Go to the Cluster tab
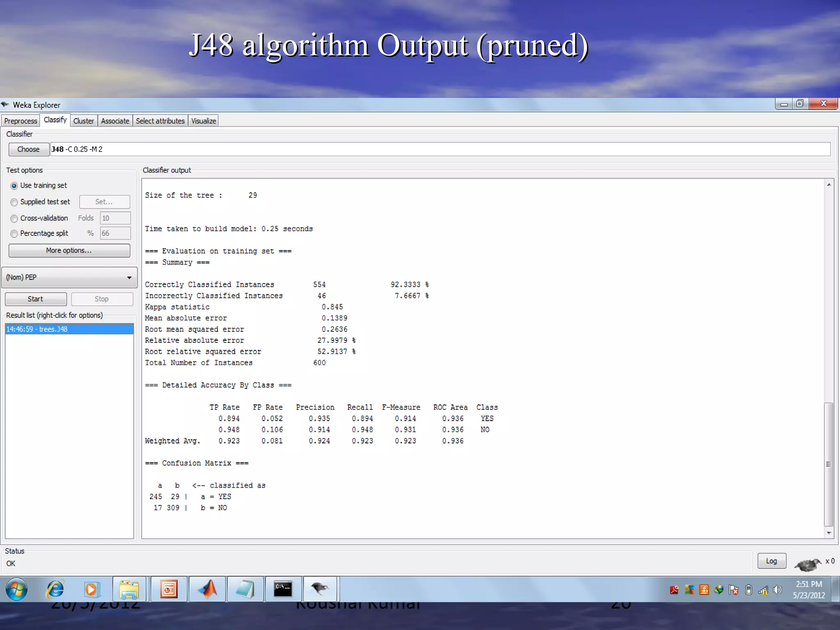This screenshot has width=840, height=630. 84,121
